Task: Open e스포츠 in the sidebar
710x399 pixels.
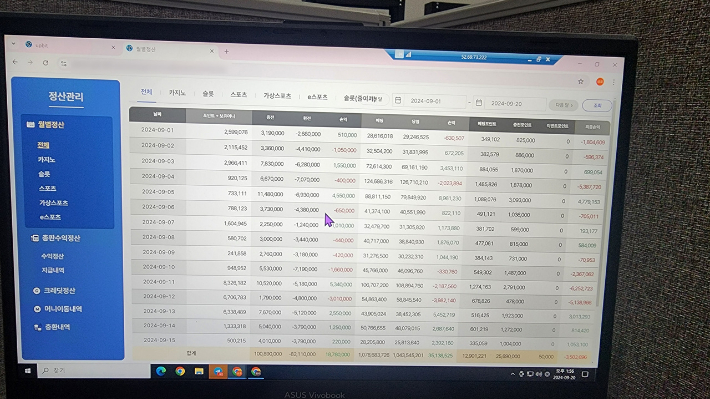Action: tap(50, 217)
